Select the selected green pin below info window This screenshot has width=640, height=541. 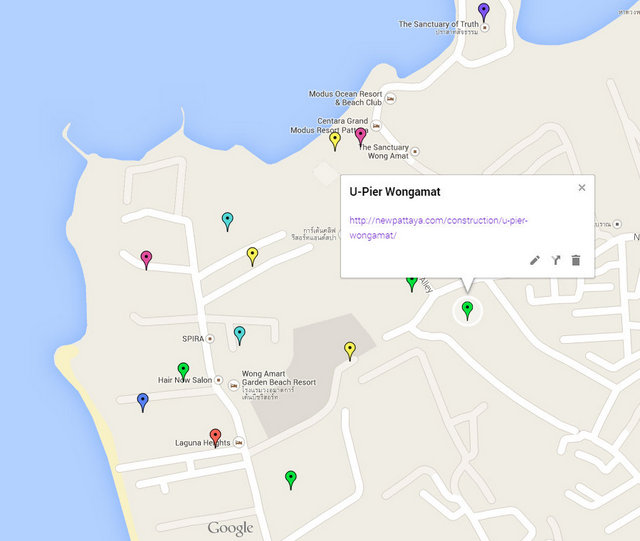(467, 311)
